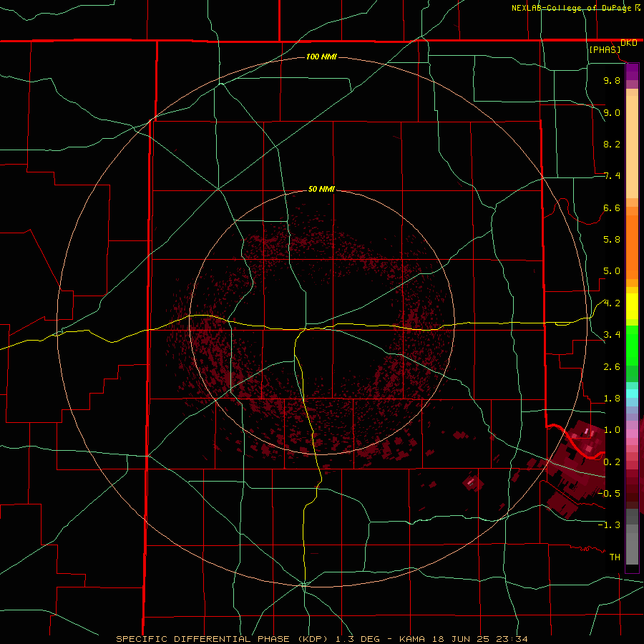Click the -0.5 scale label

click(x=609, y=494)
